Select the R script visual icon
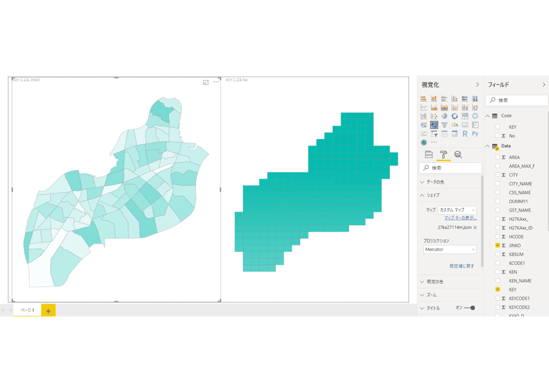Image resolution: width=549 pixels, height=392 pixels. click(x=465, y=134)
